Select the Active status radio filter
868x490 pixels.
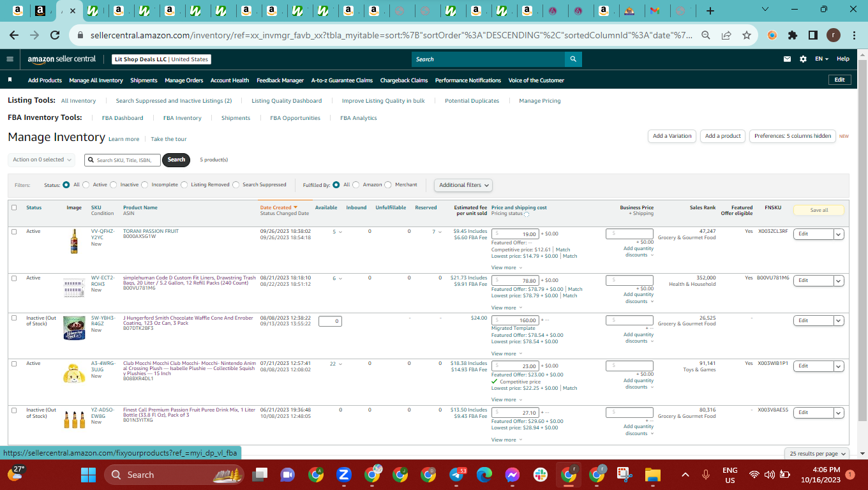(x=86, y=185)
